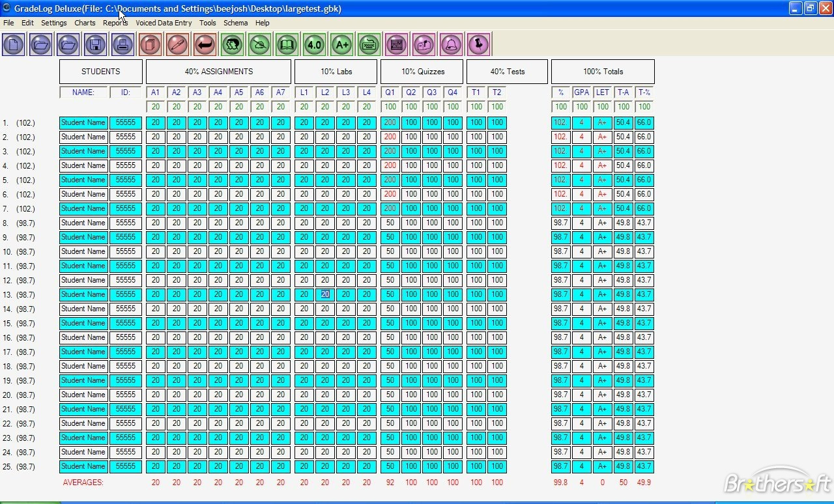Screen dimensions: 834x504
Task: Open the Reports menu
Action: (x=115, y=23)
